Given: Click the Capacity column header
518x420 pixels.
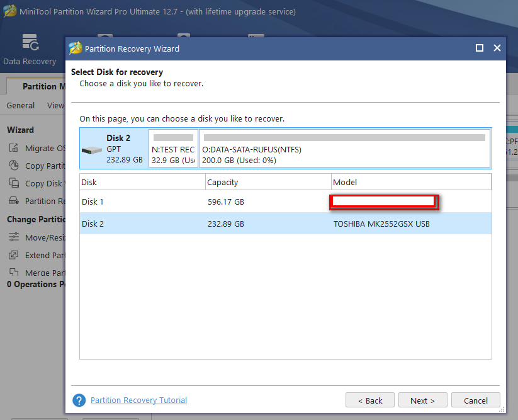Looking at the screenshot, I should pyautogui.click(x=268, y=182).
